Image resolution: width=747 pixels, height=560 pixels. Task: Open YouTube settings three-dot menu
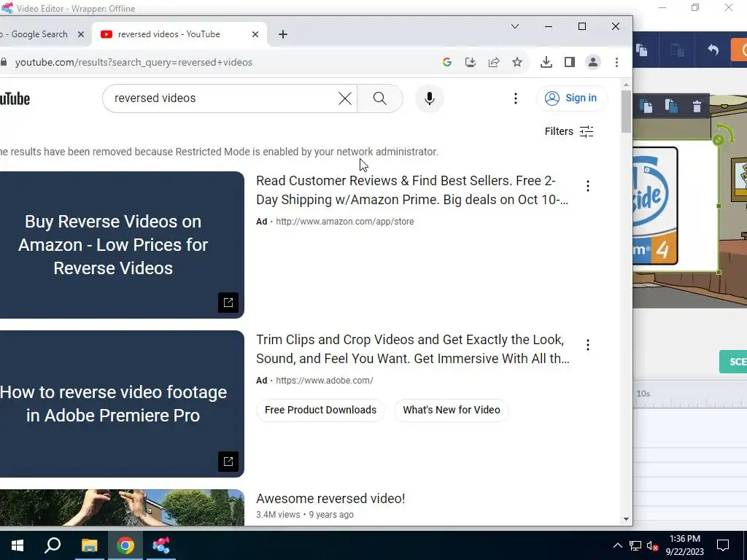click(516, 98)
